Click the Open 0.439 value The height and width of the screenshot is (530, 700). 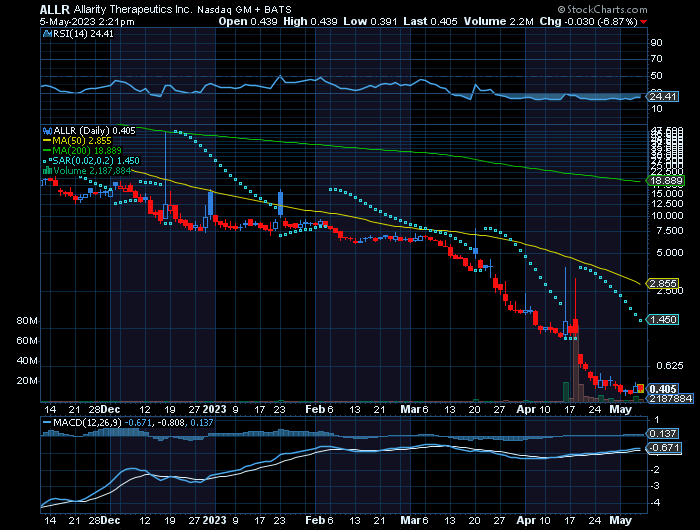coord(248,21)
